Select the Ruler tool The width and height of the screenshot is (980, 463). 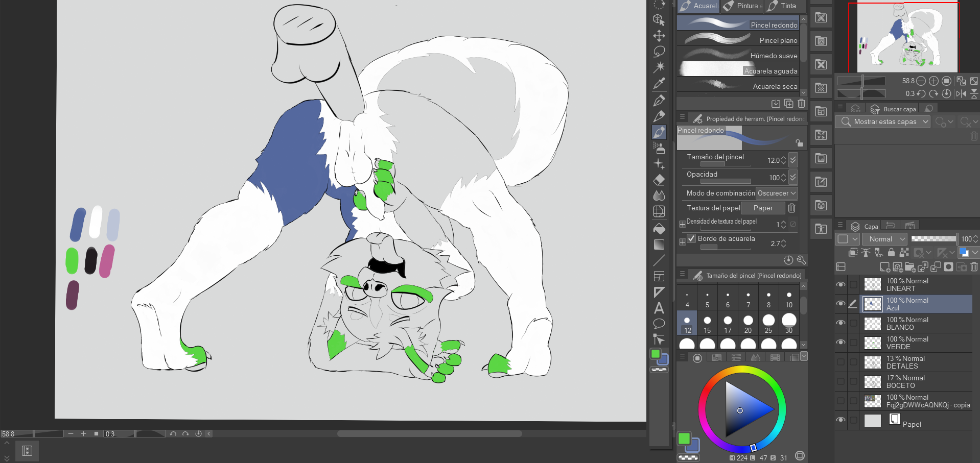(x=659, y=292)
